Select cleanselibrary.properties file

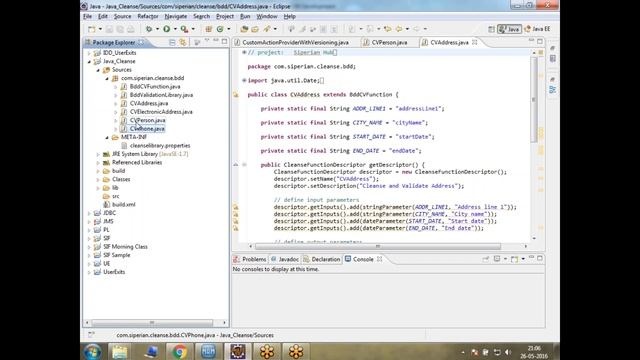click(160, 145)
